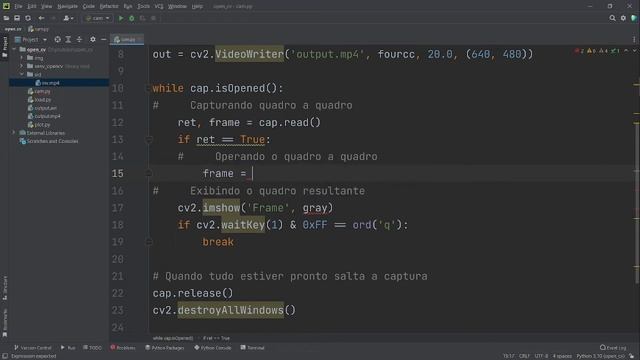Click the editor vertical scrollbar

click(636, 203)
